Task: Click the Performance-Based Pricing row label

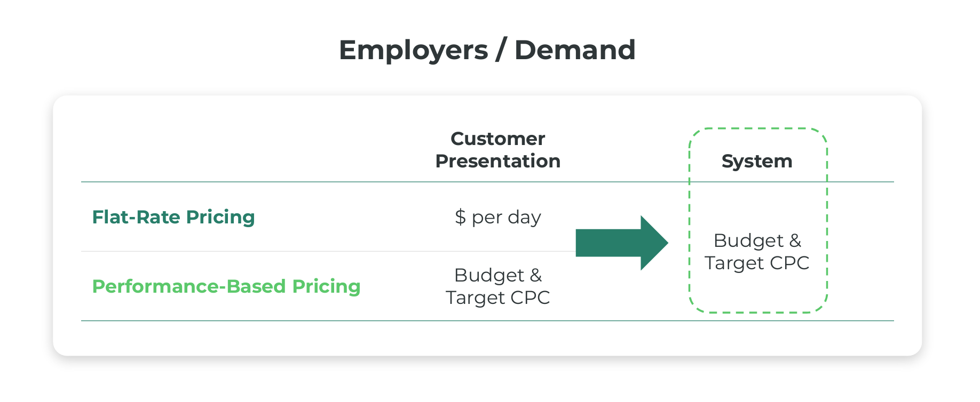Action: [226, 286]
